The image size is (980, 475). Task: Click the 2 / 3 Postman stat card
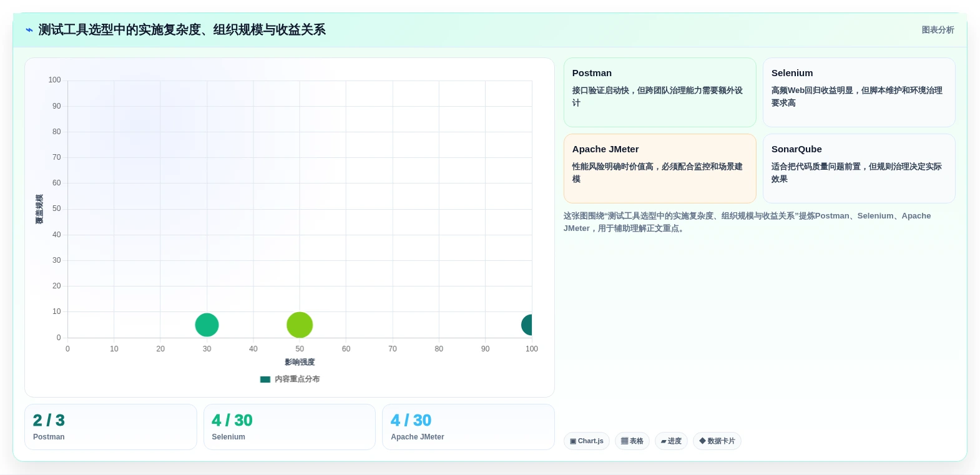(110, 427)
